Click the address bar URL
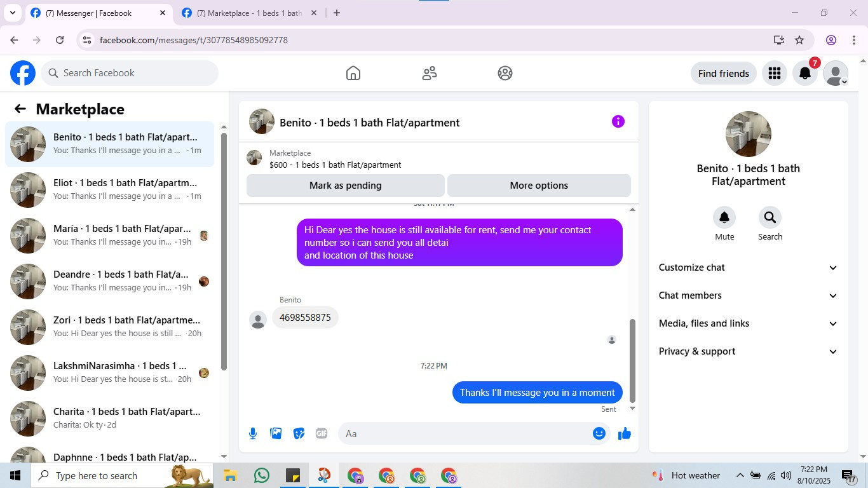The width and height of the screenshot is (868, 488). (194, 40)
